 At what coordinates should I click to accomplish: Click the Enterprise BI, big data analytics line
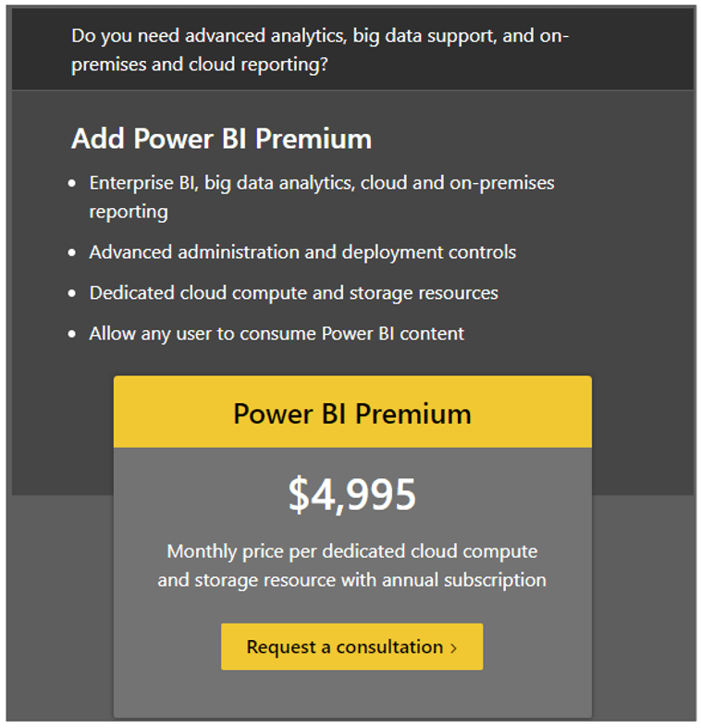click(x=321, y=182)
